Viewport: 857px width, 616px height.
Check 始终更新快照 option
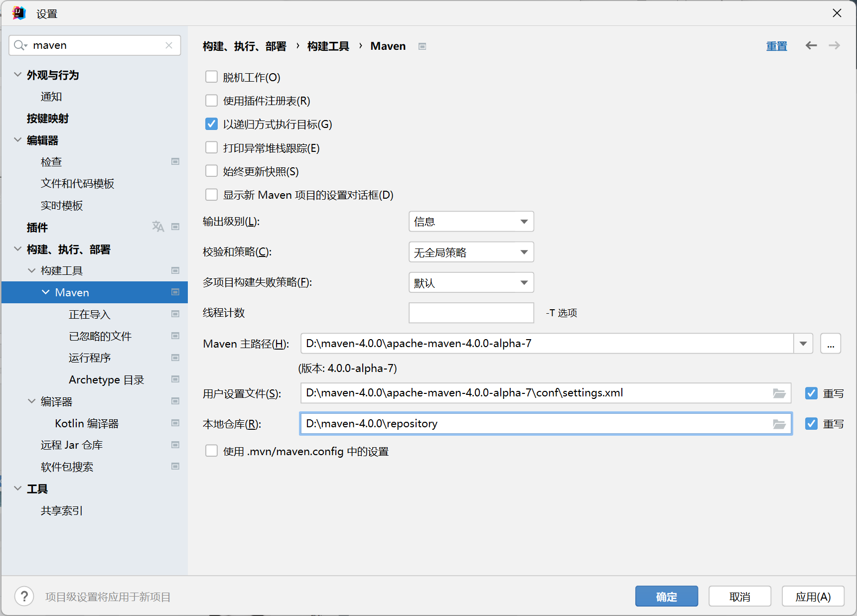pyautogui.click(x=211, y=171)
